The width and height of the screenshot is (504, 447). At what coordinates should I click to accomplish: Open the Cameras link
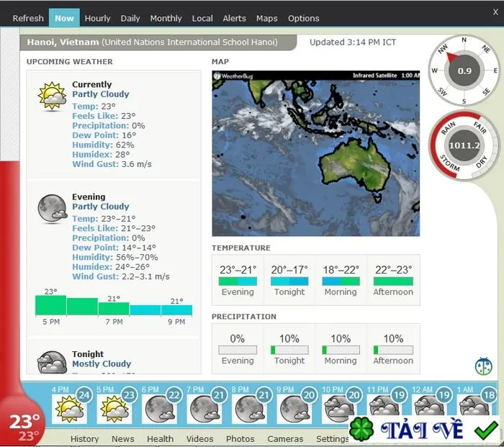(x=285, y=438)
